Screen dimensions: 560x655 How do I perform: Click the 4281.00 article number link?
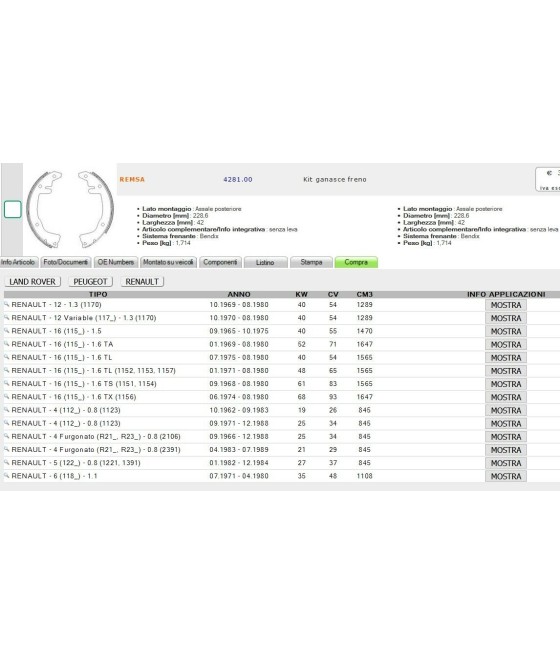pos(238,179)
